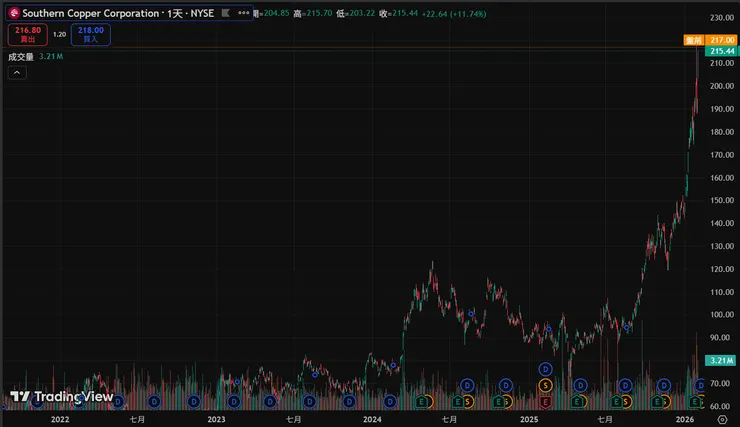Click the Southern Copper Corporation symbol title
Viewport: 740px width, 427px height.
(x=90, y=13)
